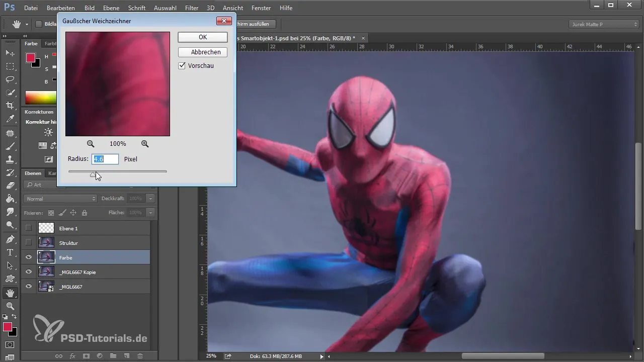Select the Dodge tool in toolbar
The image size is (644, 362).
tap(10, 225)
